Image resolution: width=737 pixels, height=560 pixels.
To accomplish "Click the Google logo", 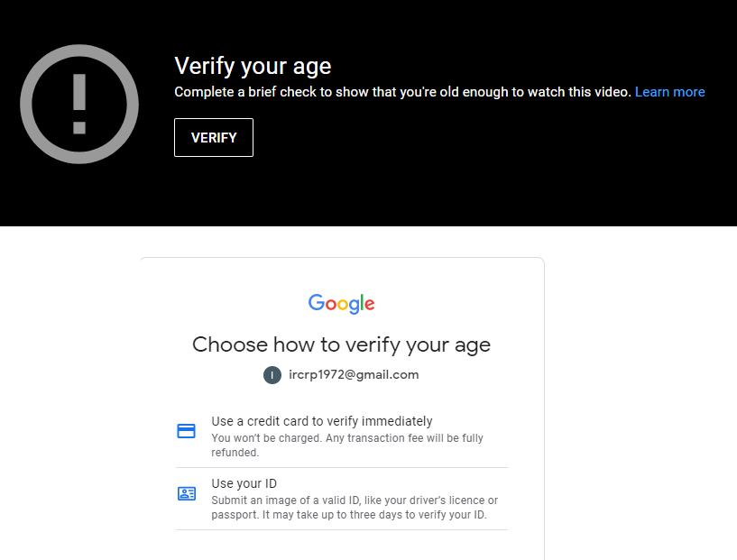I will tap(342, 304).
